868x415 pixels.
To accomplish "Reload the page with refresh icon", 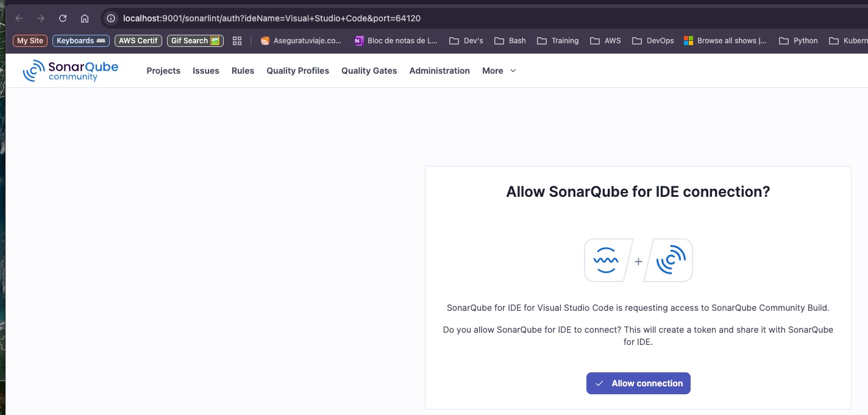I will coord(63,18).
